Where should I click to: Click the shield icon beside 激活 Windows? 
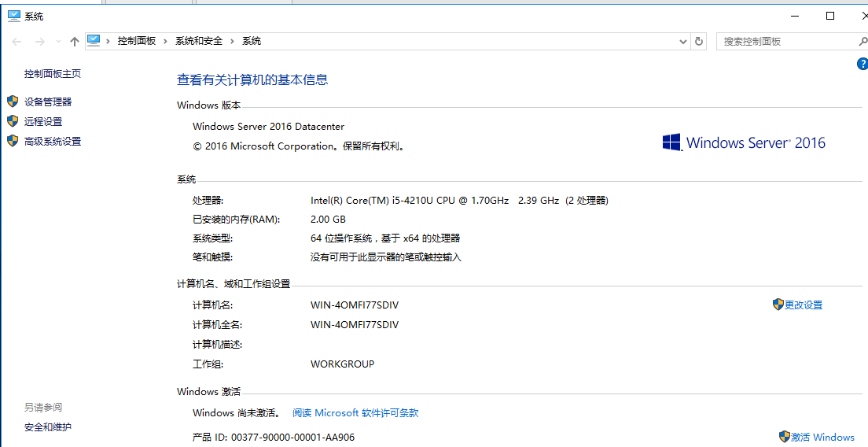pyautogui.click(x=785, y=437)
